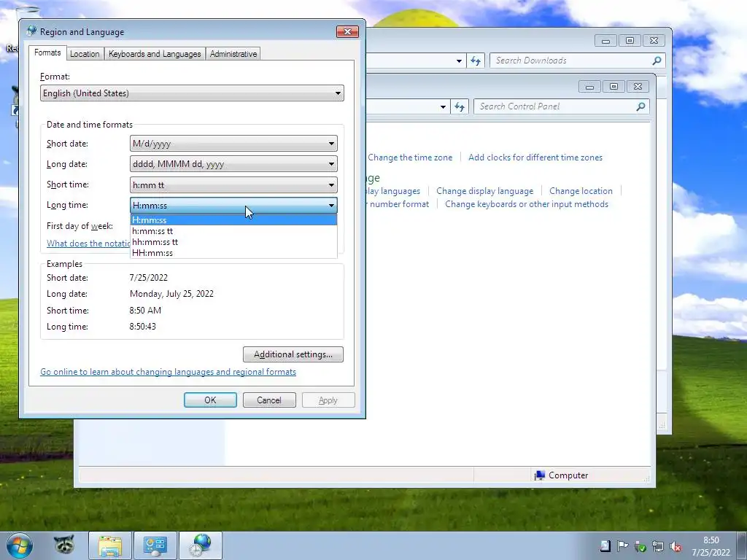Image resolution: width=747 pixels, height=560 pixels.
Task: Click the muted volume tray icon
Action: [x=675, y=546]
